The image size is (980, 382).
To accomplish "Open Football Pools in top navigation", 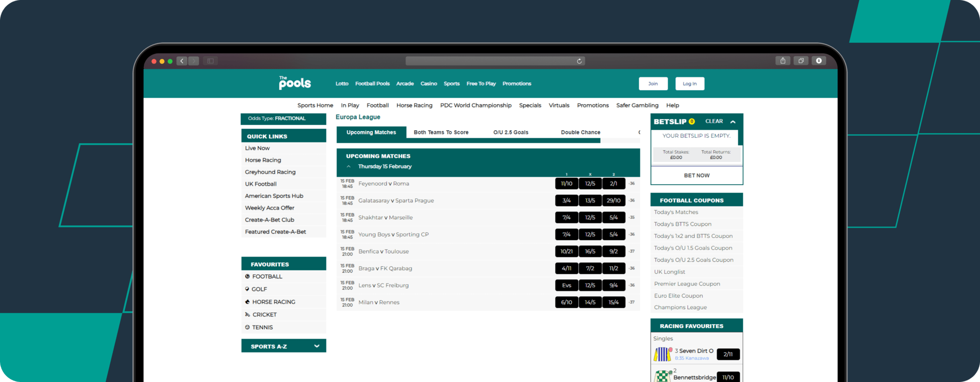I will click(x=372, y=83).
